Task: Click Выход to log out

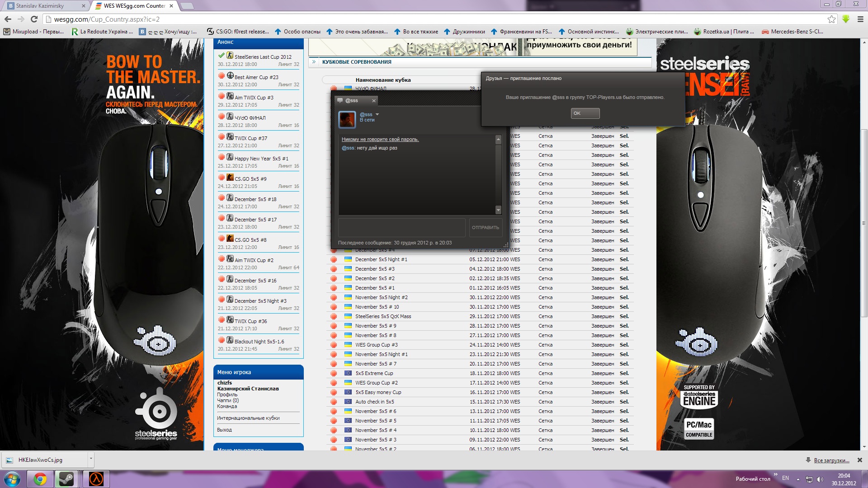Action: coord(224,430)
